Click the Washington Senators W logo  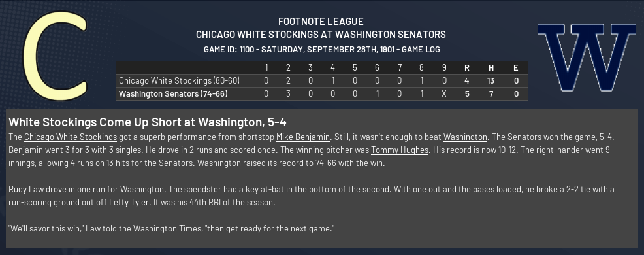586,57
